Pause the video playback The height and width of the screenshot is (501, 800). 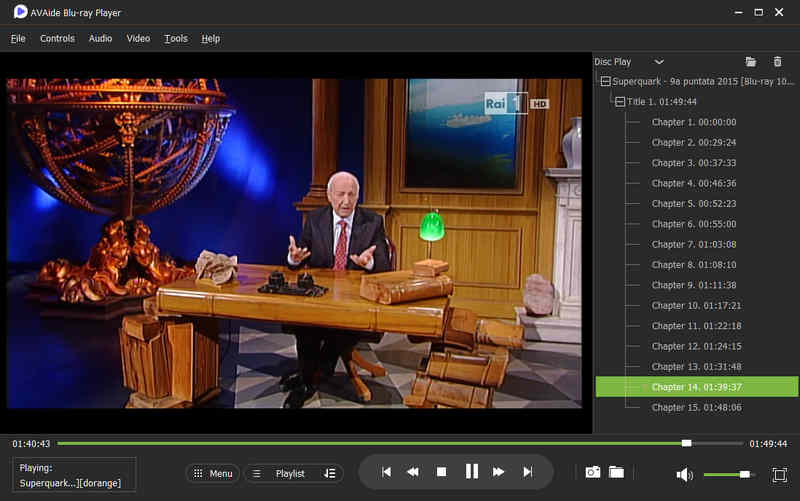pos(472,471)
